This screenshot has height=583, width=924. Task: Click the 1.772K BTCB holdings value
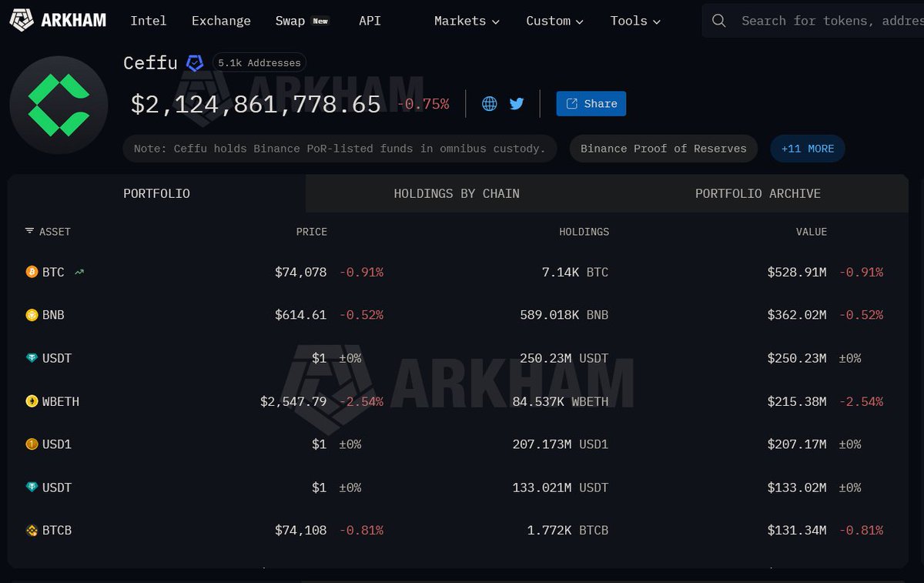[568, 531]
